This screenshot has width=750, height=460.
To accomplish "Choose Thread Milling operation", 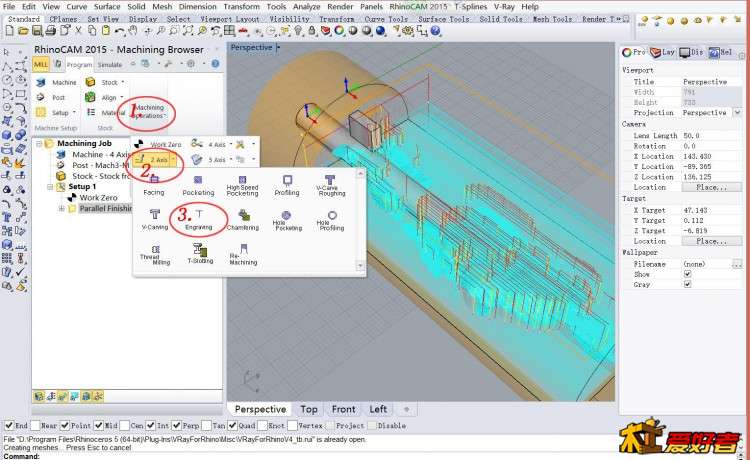I will point(155,255).
